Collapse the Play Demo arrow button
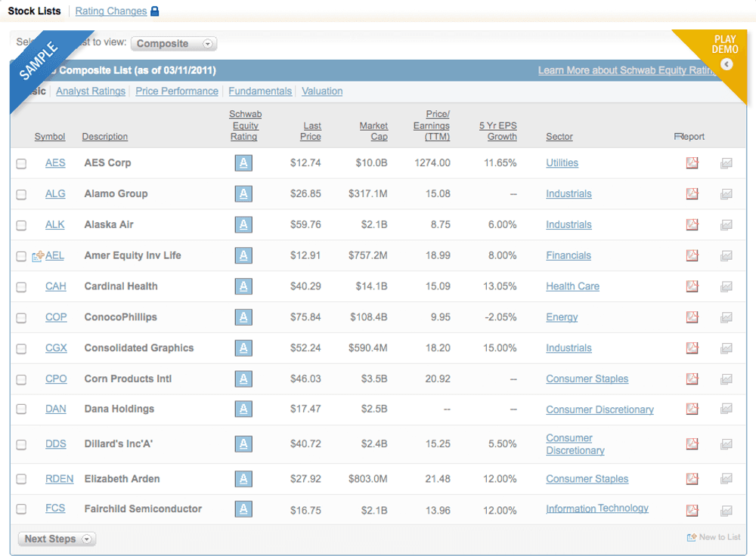Viewport: 756px width, 556px height. pos(727,64)
